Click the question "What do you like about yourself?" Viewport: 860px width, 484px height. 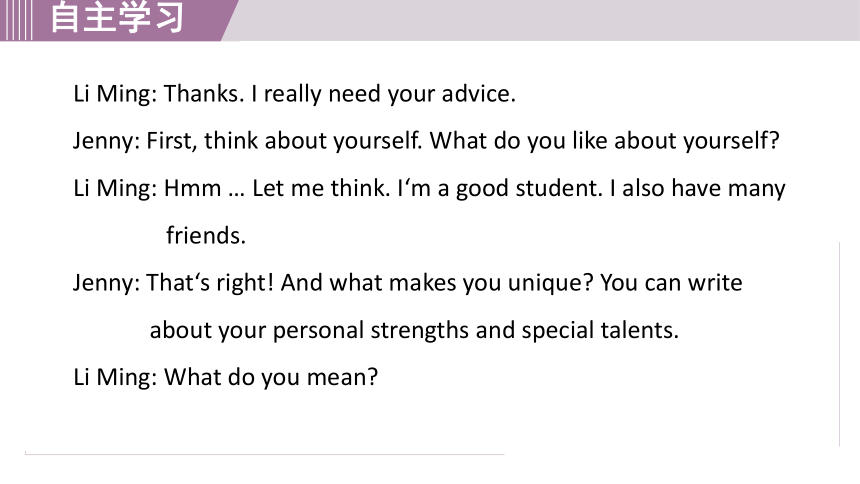pos(604,141)
